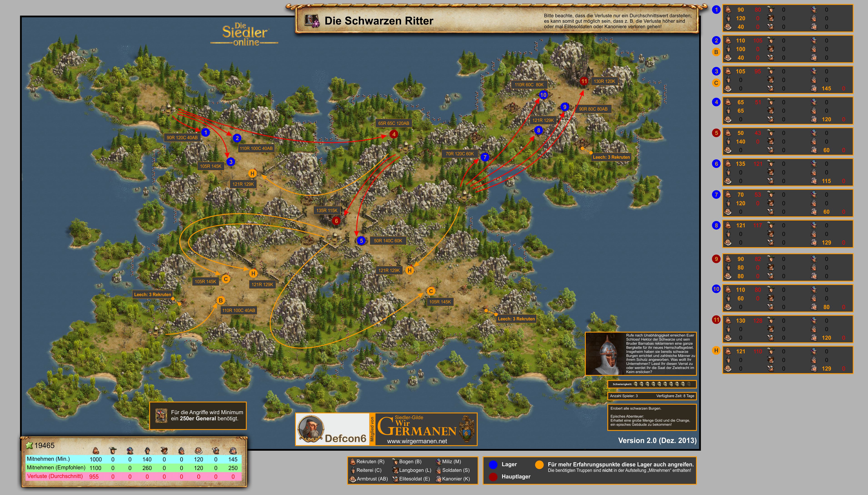Click the green star experience icon next to 19465
Screen dimensions: 868x495
[x=29, y=445]
